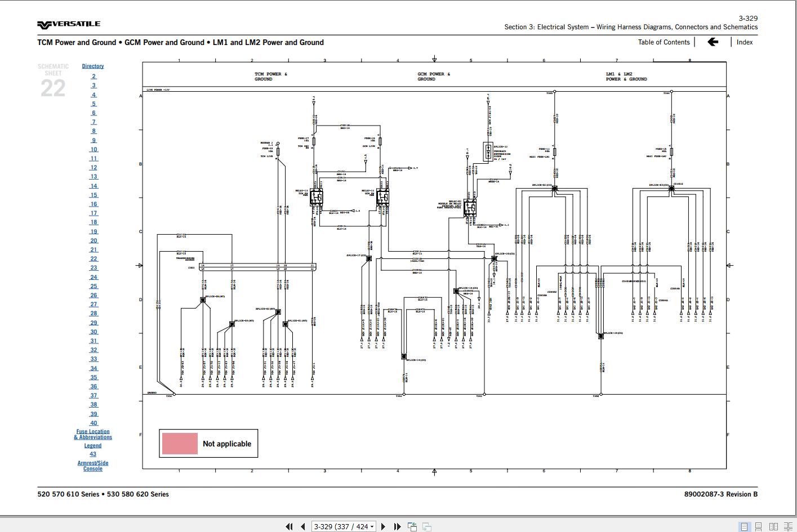Open schematic sheet 18

(x=93, y=222)
